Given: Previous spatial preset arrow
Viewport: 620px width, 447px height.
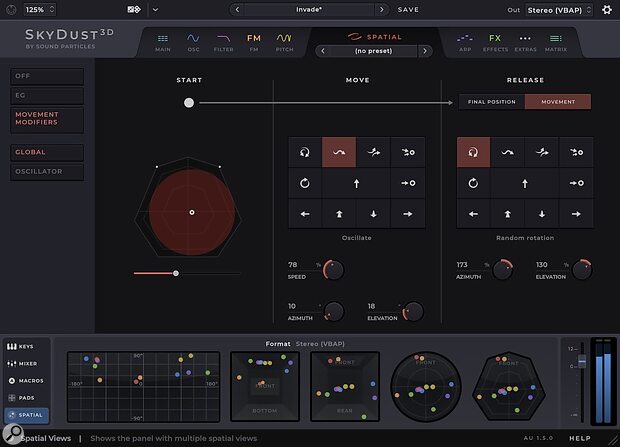Looking at the screenshot, I should [x=323, y=51].
